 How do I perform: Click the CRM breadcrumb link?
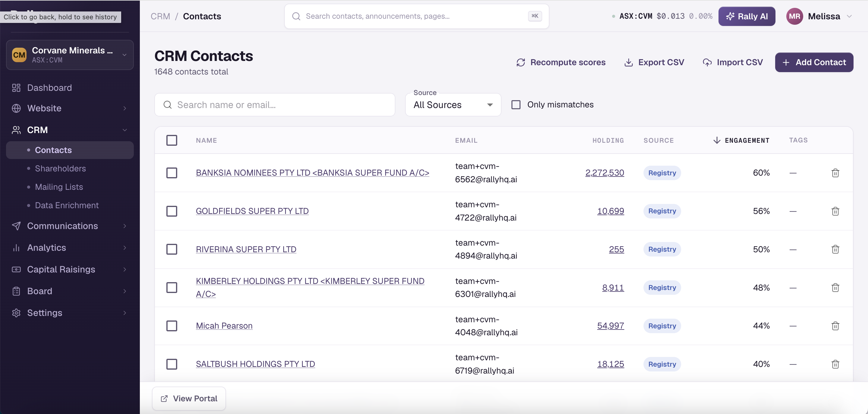(x=160, y=16)
